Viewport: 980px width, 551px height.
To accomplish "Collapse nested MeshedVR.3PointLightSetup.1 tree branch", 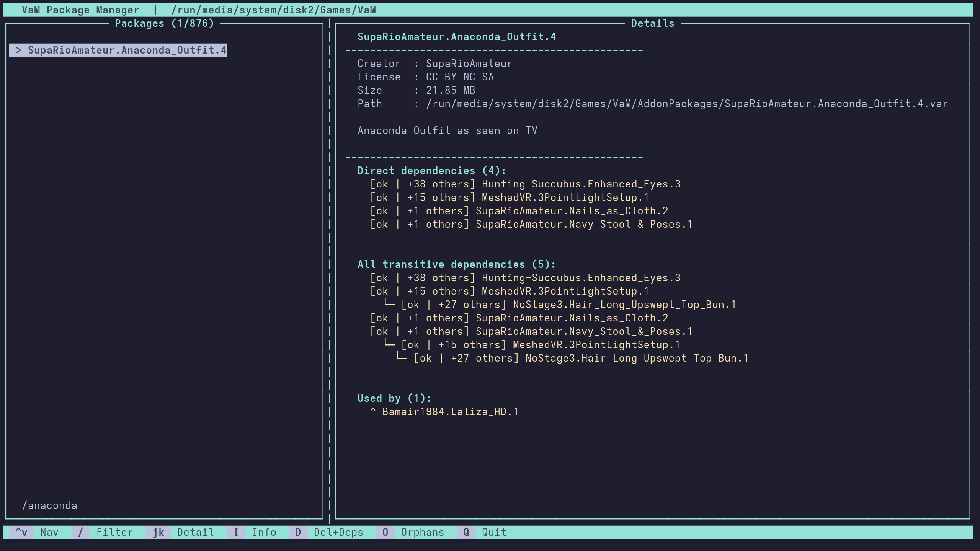I will point(389,344).
